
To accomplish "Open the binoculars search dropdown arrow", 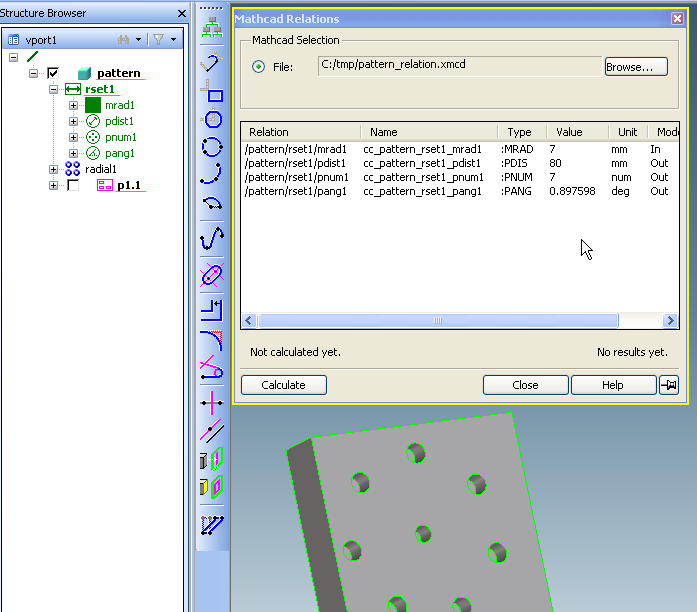I will 139,40.
